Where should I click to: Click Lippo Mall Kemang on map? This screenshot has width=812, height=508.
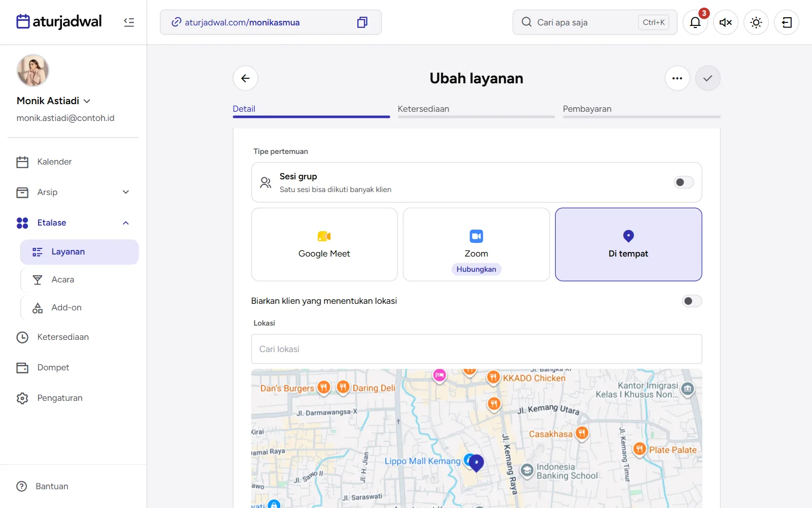pos(422,461)
